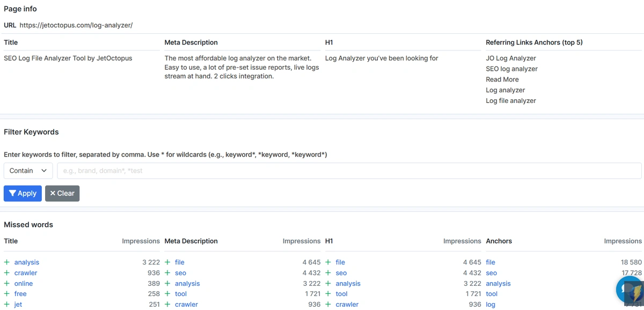Add 'online' using its plus icon

(x=7, y=284)
